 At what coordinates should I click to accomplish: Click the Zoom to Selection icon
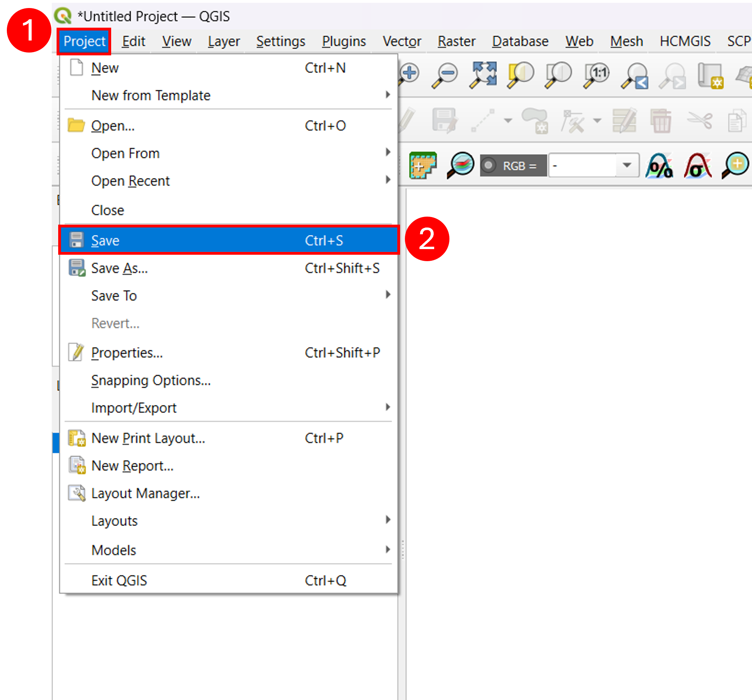coord(520,75)
